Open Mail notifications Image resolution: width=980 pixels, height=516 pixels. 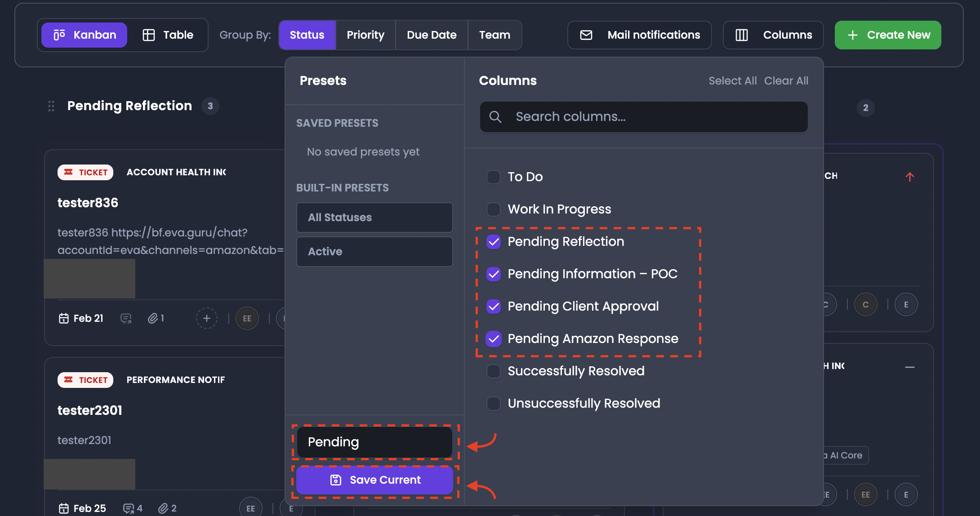click(639, 35)
